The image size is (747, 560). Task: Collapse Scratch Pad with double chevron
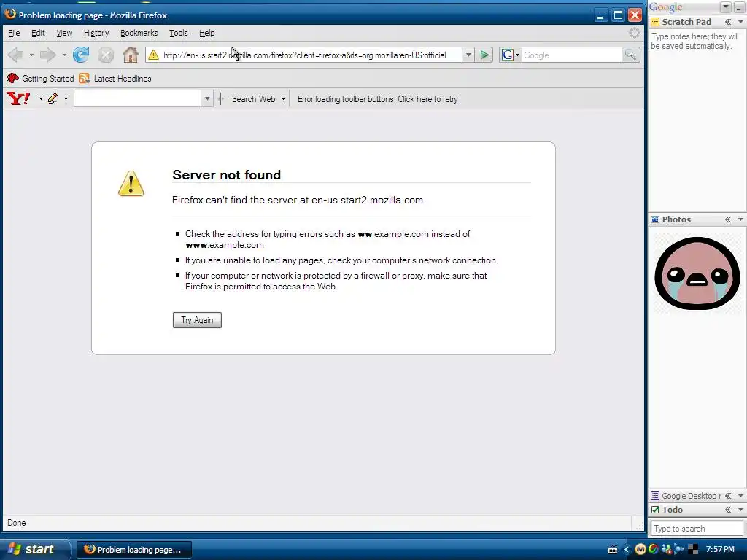[x=728, y=22]
